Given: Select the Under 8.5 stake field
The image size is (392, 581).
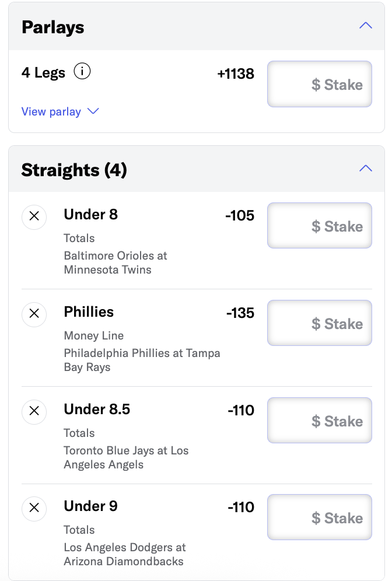Looking at the screenshot, I should point(320,421).
